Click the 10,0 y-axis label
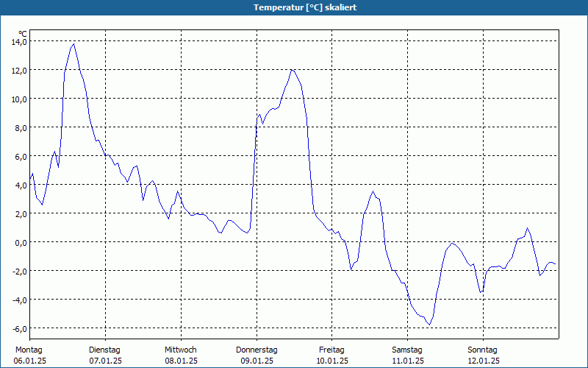Image resolution: width=588 pixels, height=368 pixels. coord(19,99)
